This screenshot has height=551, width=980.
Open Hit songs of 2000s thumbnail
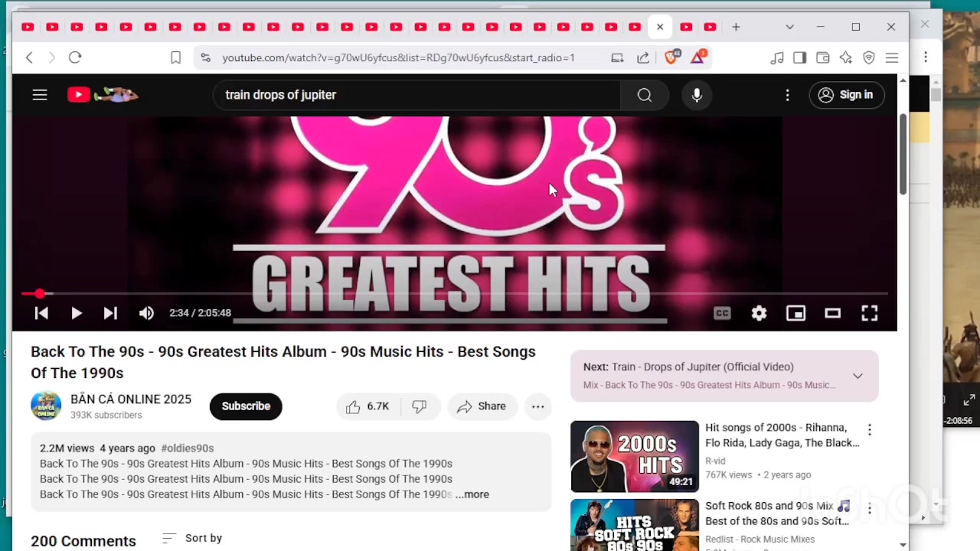click(x=634, y=456)
